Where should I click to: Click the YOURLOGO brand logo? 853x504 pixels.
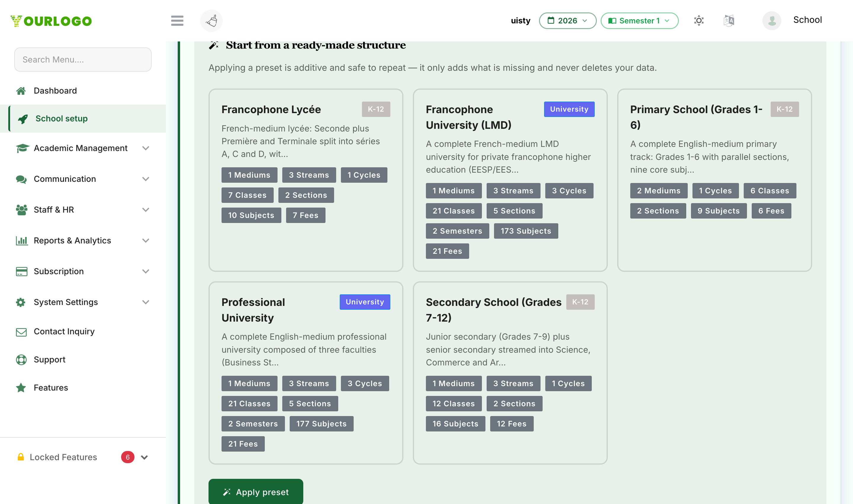point(51,21)
